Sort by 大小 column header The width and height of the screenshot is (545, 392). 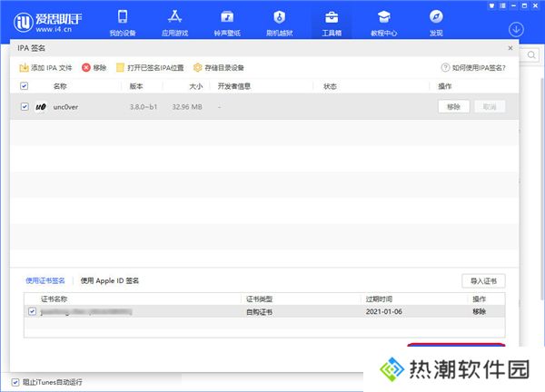[x=195, y=86]
